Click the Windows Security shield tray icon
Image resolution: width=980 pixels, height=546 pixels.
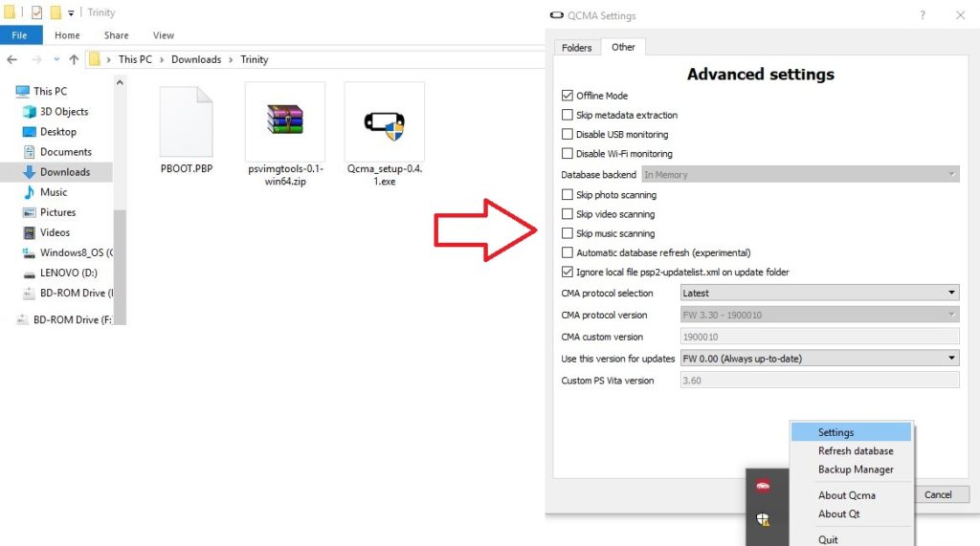763,519
